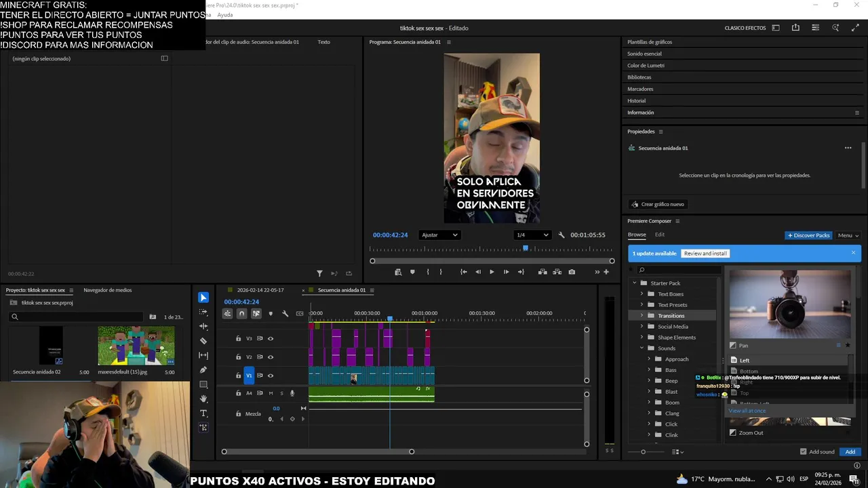Image resolution: width=868 pixels, height=488 pixels.
Task: Select the Pen tool
Action: [203, 369]
